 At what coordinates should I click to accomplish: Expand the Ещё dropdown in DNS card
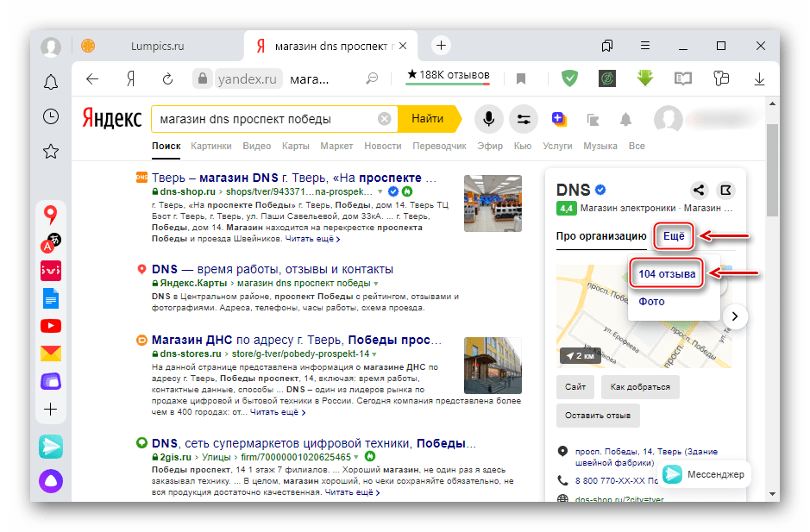(673, 235)
